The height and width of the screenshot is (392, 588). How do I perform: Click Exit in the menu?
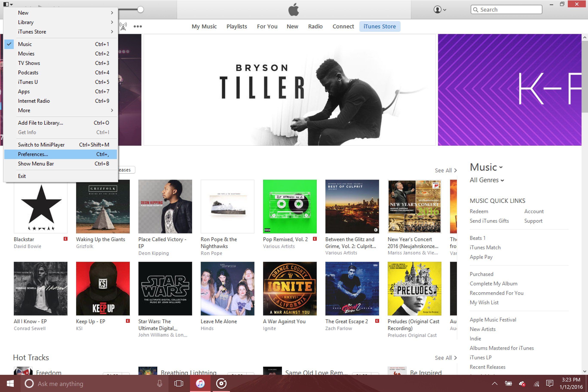tap(61, 176)
